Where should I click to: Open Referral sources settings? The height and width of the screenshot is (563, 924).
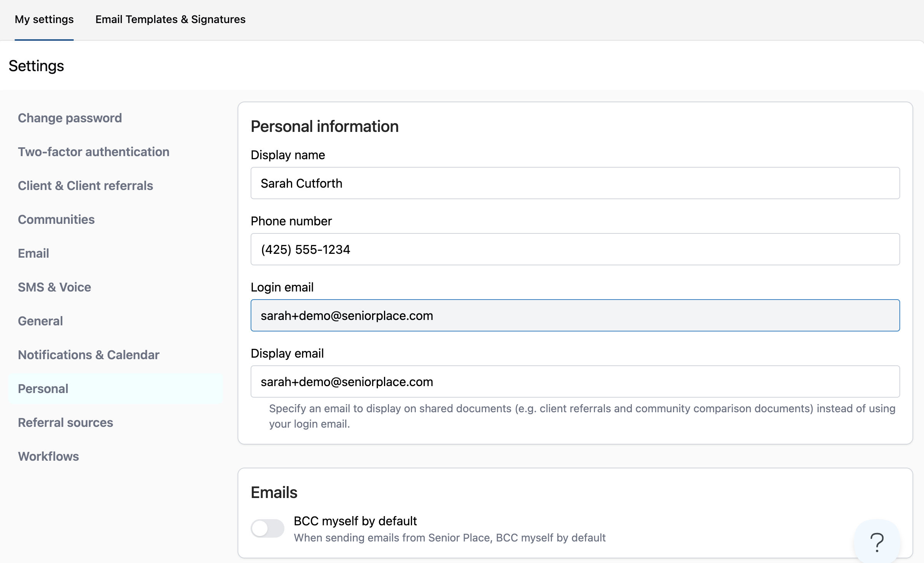pyautogui.click(x=65, y=423)
